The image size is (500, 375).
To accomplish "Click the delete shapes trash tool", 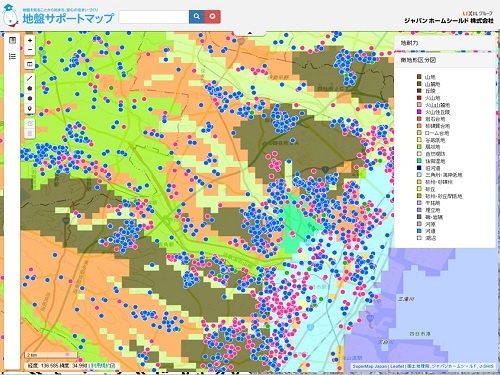I will pos(30,133).
